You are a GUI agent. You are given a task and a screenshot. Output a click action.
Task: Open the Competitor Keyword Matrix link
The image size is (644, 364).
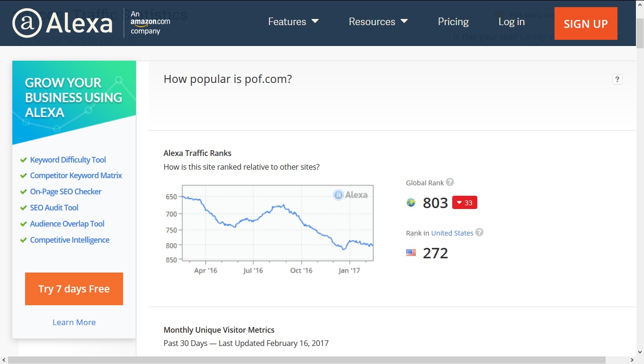click(x=76, y=175)
